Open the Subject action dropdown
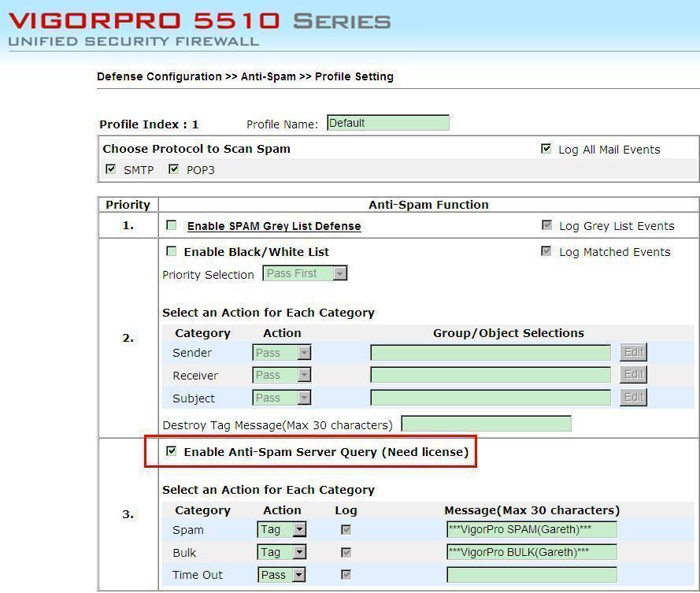The width and height of the screenshot is (700, 593). coord(282,398)
